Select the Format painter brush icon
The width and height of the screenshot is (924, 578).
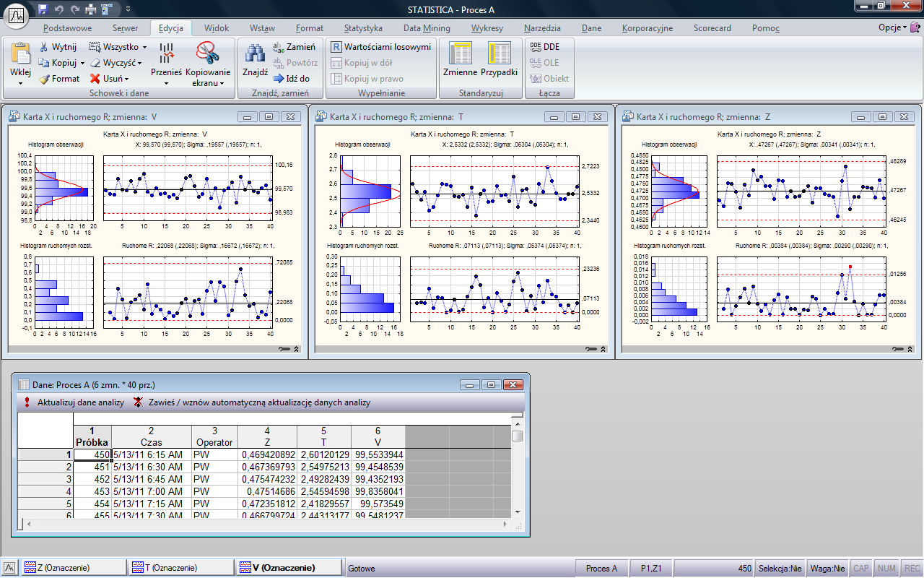[43, 79]
